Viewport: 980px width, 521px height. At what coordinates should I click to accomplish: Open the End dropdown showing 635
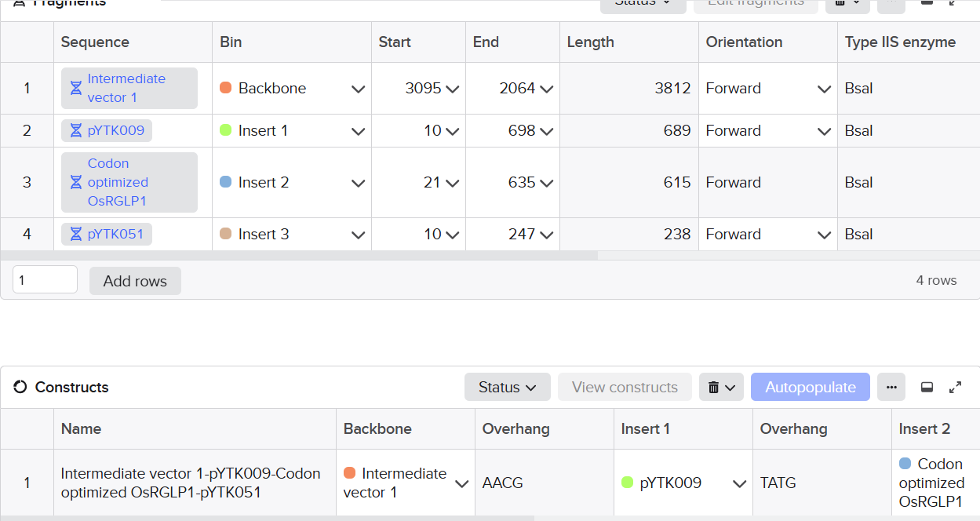click(546, 183)
